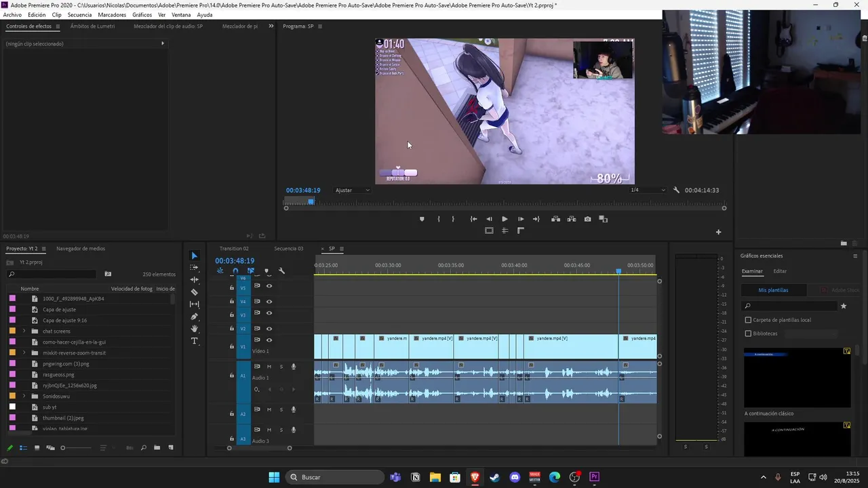Open the button editor plus icon
Viewport: 868px width, 488px height.
719,232
